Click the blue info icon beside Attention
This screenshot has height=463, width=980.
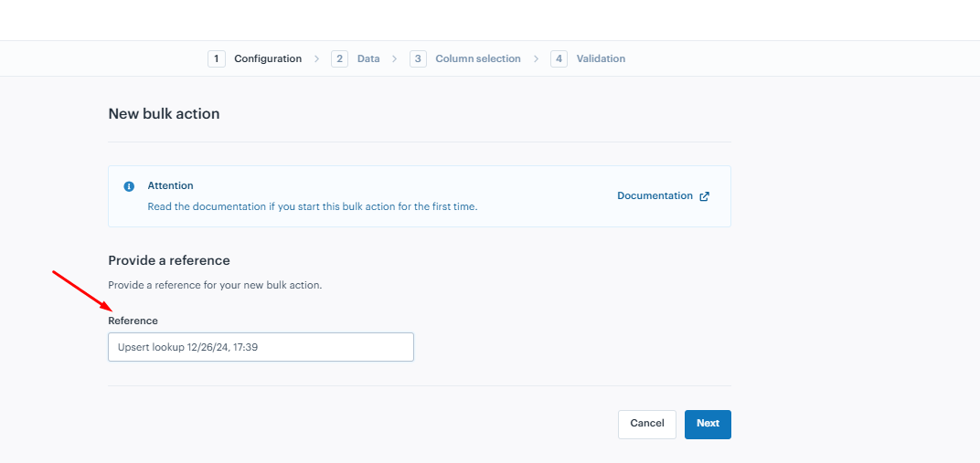point(129,186)
